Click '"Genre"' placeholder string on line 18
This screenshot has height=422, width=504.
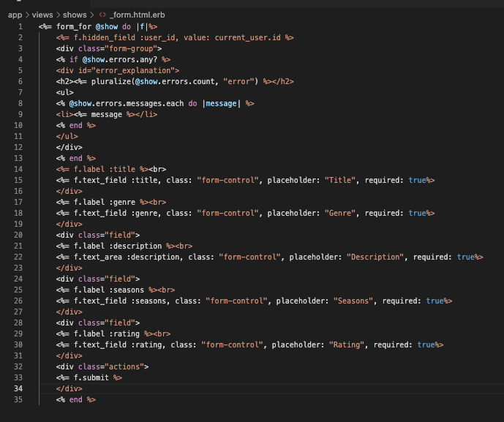pyautogui.click(x=340, y=213)
